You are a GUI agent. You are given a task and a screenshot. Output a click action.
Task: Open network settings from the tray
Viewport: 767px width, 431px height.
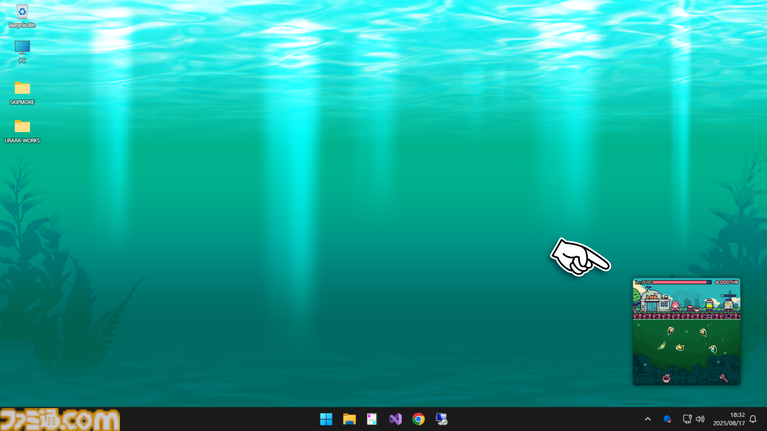pos(687,419)
